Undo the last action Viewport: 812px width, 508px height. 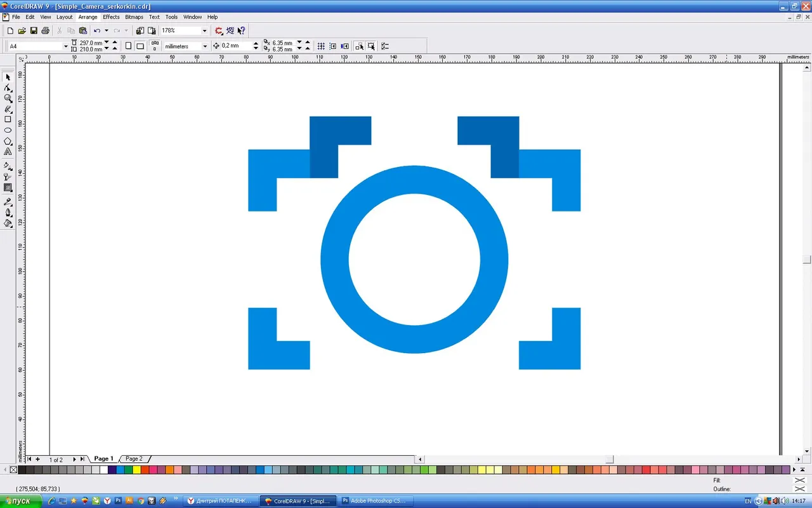click(x=97, y=30)
